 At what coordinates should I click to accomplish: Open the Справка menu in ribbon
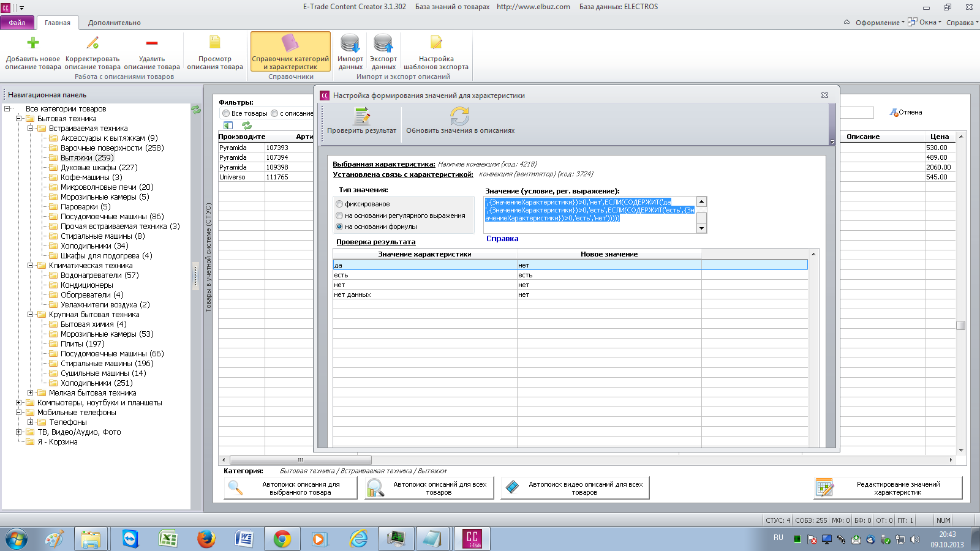tap(962, 23)
